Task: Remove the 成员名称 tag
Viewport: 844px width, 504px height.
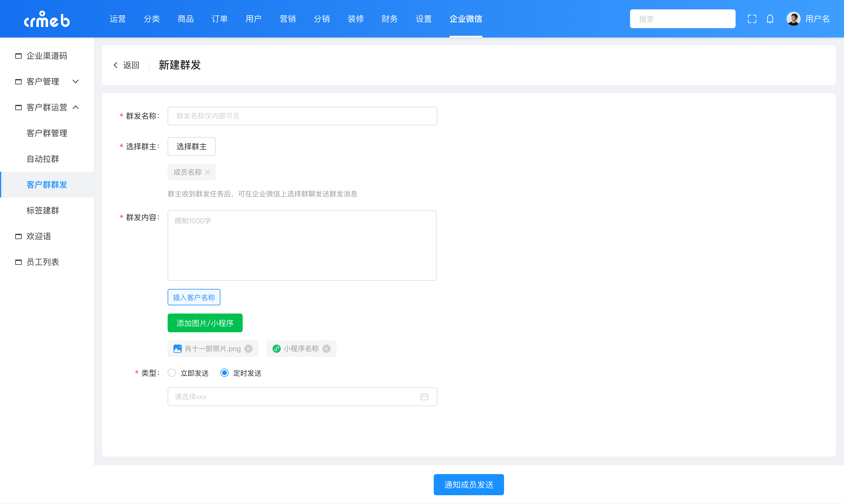Action: 207,173
